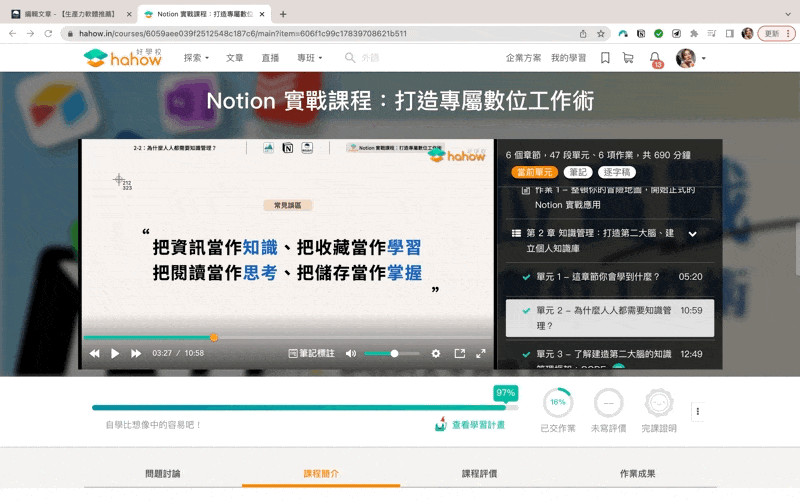Click the 已交作業 16% indicator
Image resolution: width=800 pixels, height=500 pixels.
pyautogui.click(x=558, y=410)
